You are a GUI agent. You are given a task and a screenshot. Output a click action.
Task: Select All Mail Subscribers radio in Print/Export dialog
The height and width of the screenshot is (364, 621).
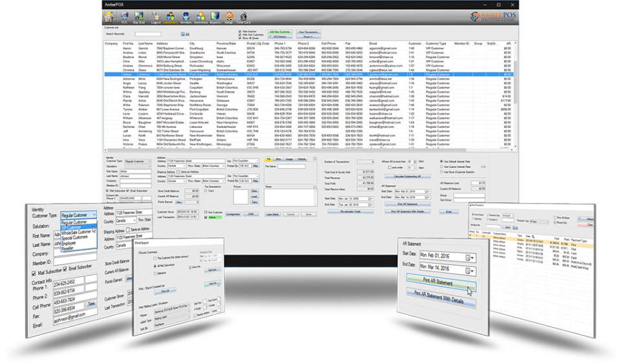[155, 266]
